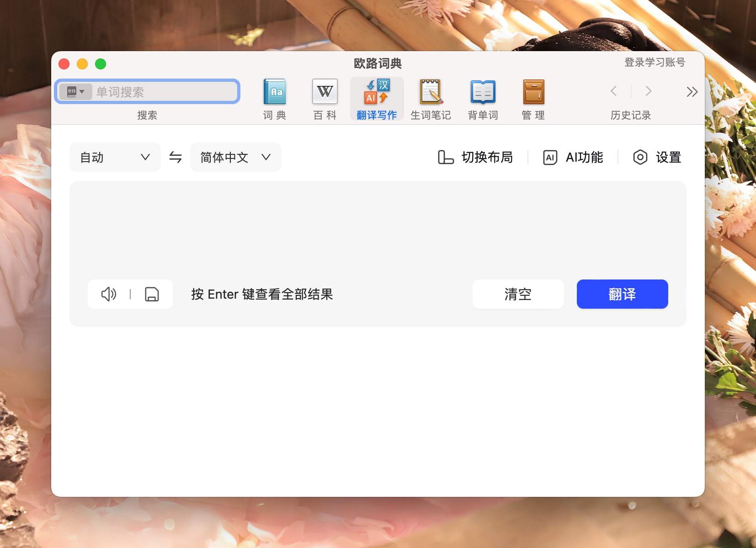
Task: Sign in via 登录学习账号
Action: pyautogui.click(x=654, y=62)
